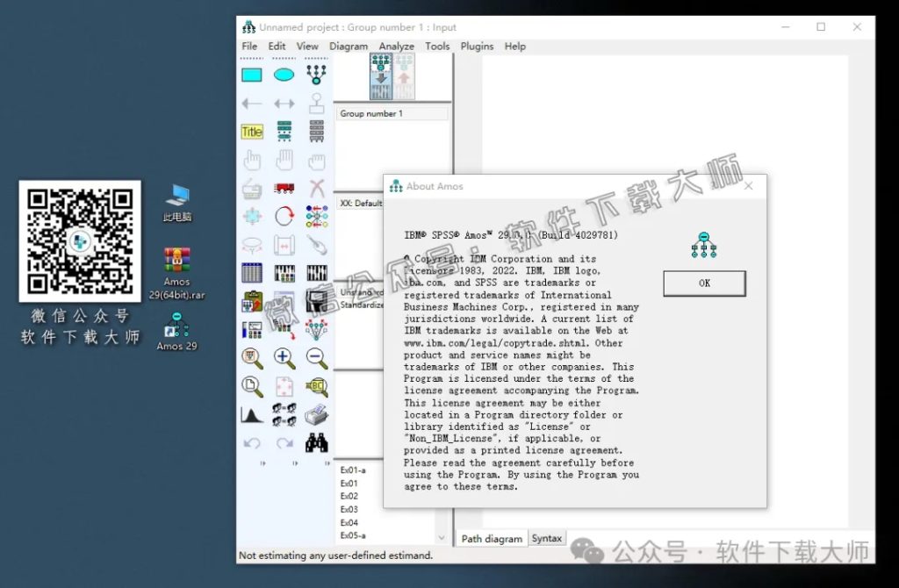This screenshot has width=899, height=588.
Task: Select the Draw unobserved variable ellipse tool
Action: pos(283,75)
